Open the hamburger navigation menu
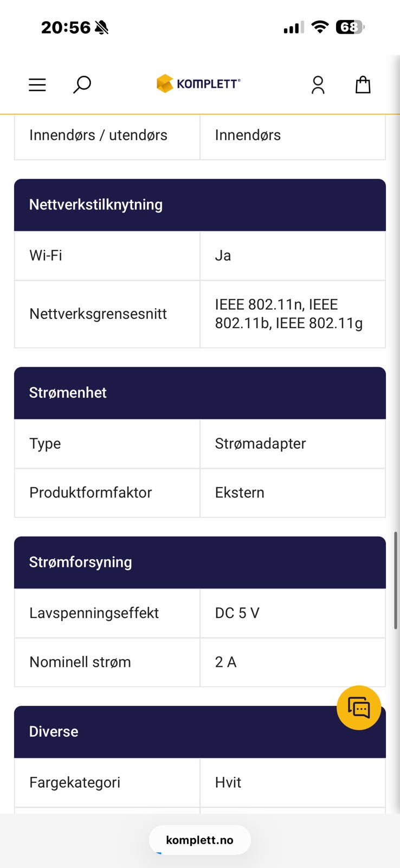This screenshot has height=868, width=400. [37, 85]
